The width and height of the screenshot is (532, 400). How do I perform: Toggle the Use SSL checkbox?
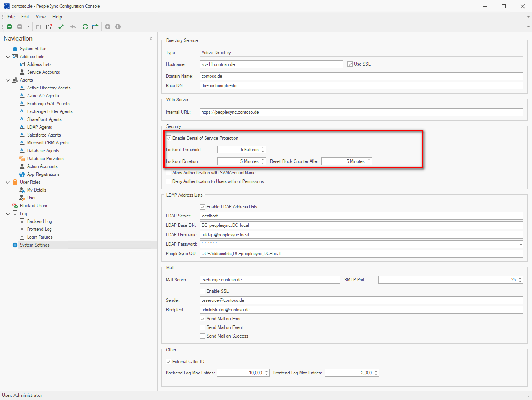click(350, 64)
